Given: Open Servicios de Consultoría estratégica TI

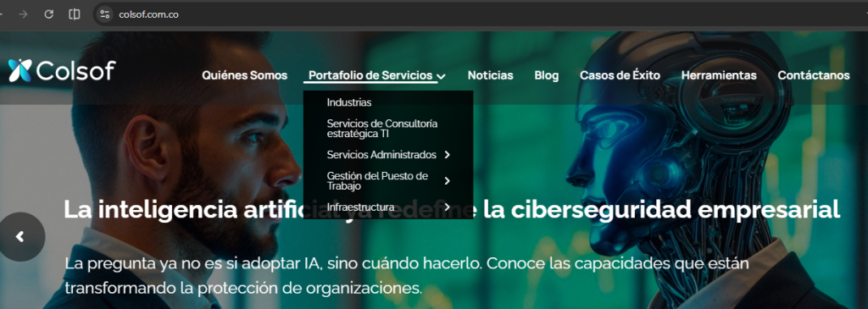Looking at the screenshot, I should [382, 128].
